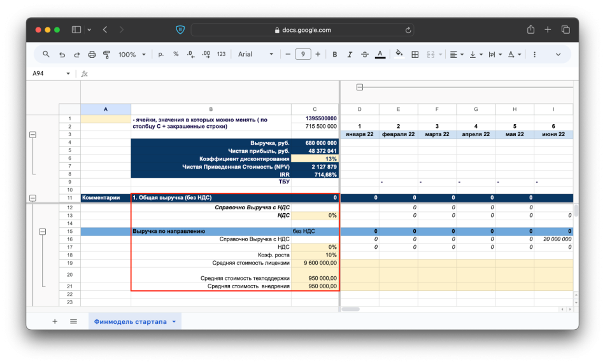Click the increase font size plus button
This screenshot has width=605, height=364.
point(318,55)
